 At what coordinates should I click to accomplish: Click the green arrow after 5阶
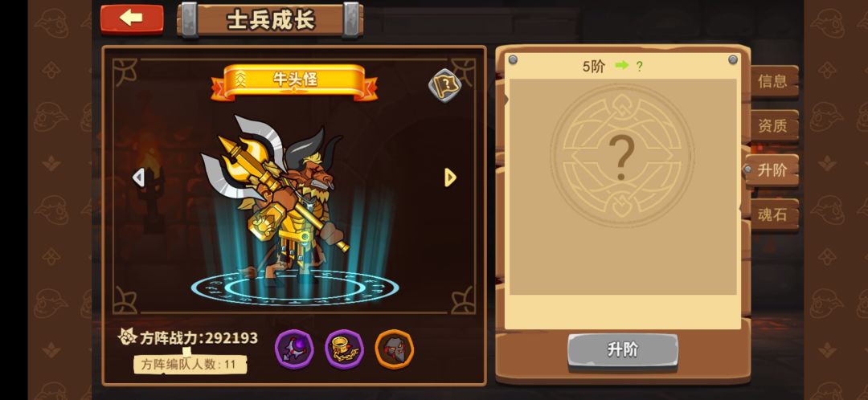(x=621, y=65)
